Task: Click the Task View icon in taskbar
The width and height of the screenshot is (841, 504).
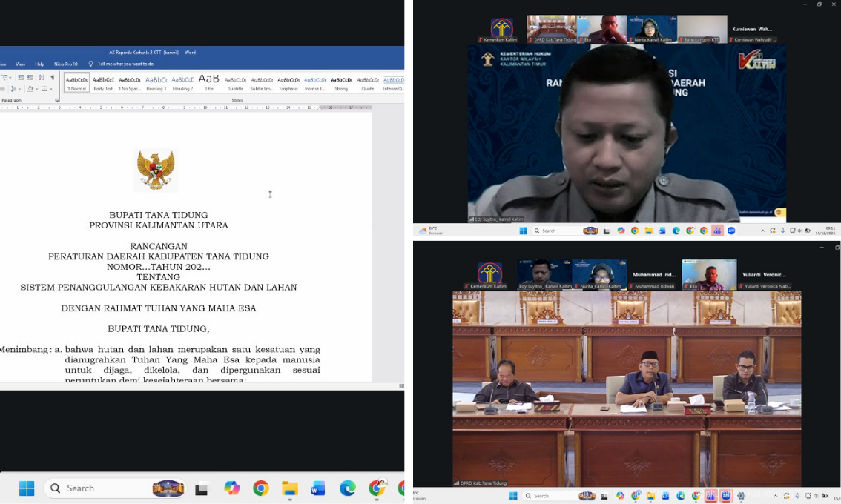Action: 202,488
